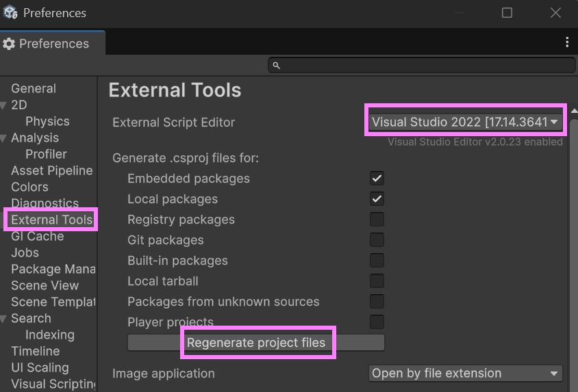Screen dimensions: 578x392
Task: Enable Git packages checkbox
Action: [x=377, y=240]
